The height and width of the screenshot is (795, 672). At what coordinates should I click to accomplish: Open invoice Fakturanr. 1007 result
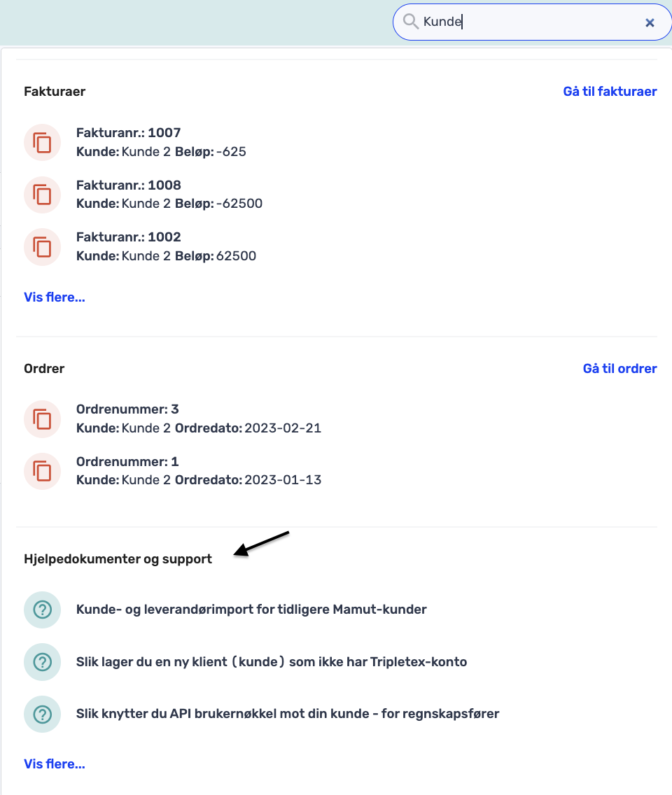(x=161, y=142)
